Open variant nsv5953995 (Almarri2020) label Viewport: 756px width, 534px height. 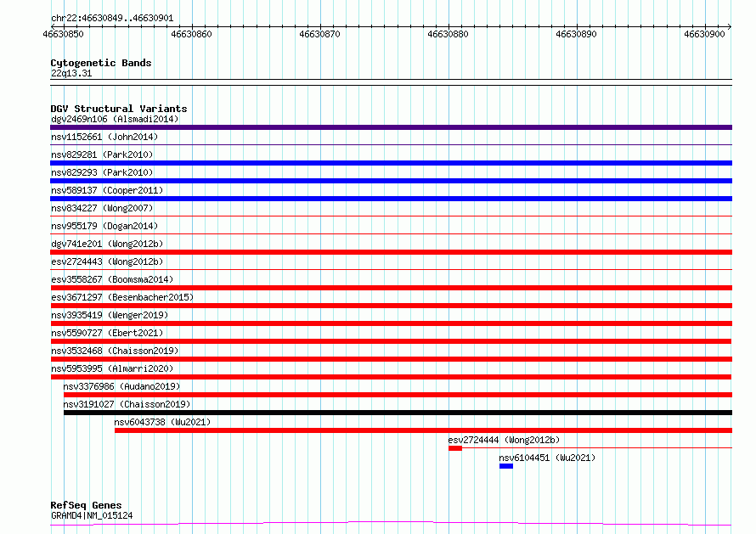click(x=112, y=368)
